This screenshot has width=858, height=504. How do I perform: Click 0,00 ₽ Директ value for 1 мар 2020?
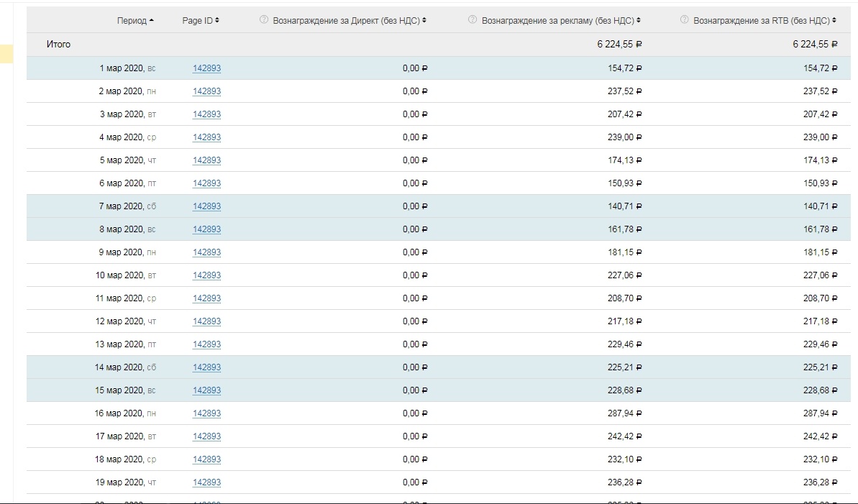pos(415,68)
